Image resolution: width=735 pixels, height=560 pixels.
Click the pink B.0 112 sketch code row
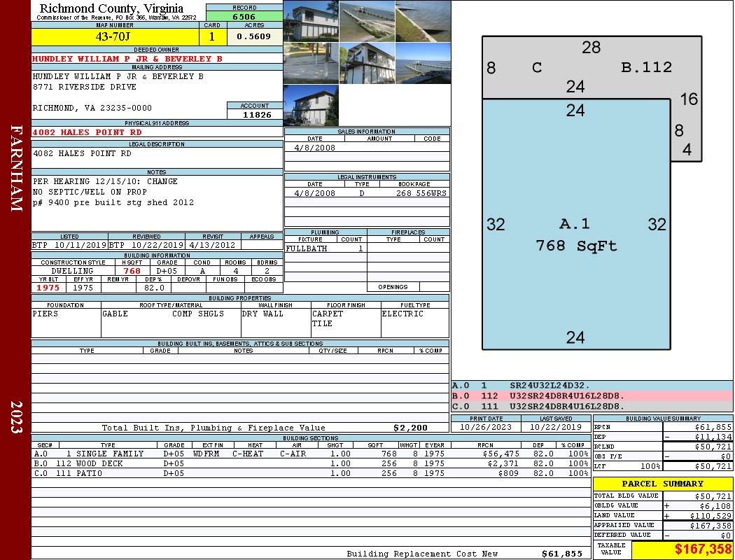tap(592, 396)
